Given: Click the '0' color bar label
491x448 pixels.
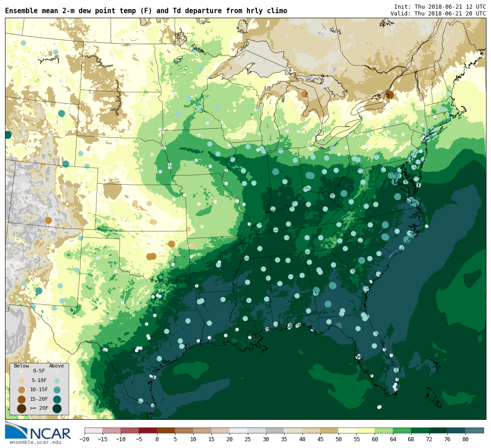Looking at the screenshot, I should point(157,439).
